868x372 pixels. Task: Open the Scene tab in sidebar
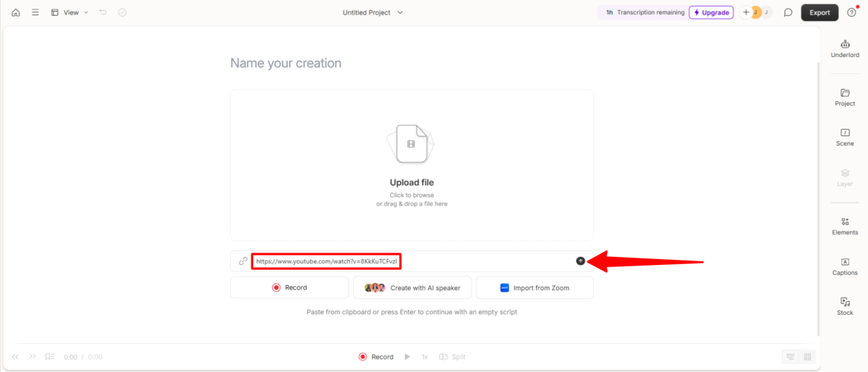coord(845,137)
